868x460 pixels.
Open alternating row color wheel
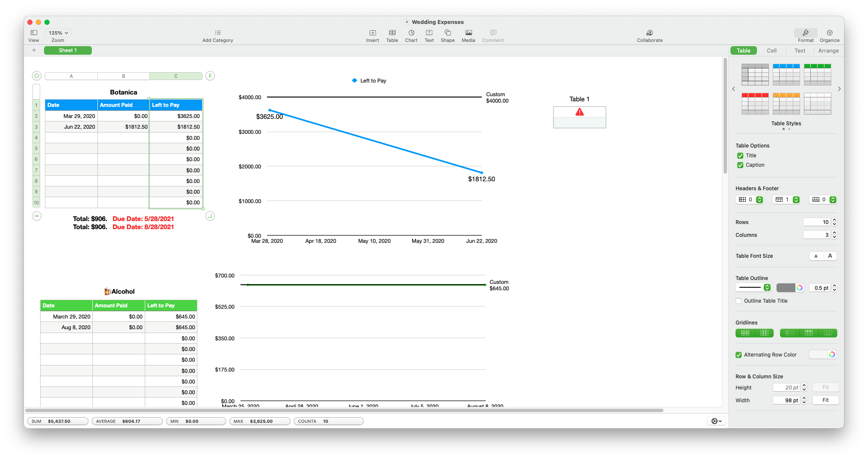point(832,354)
